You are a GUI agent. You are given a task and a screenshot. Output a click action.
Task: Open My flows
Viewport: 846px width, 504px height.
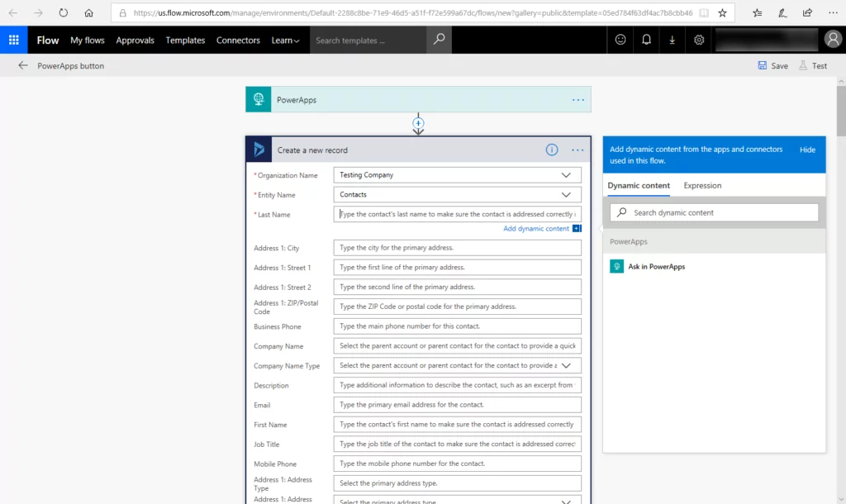point(88,40)
